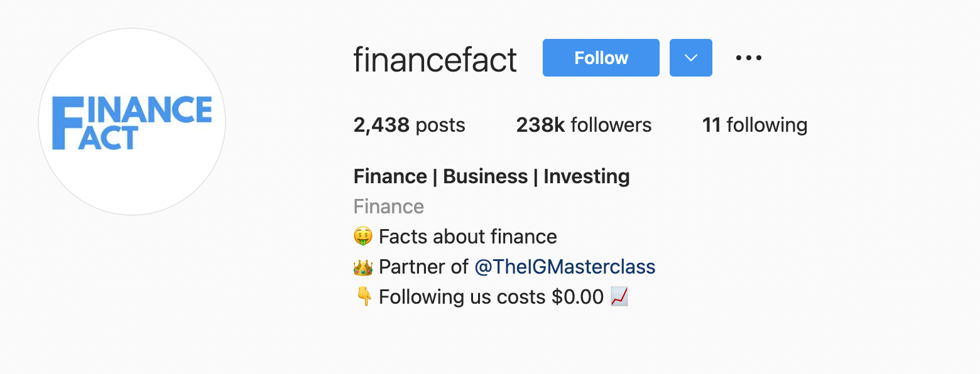
Task: Click the upward chart emoji
Action: [619, 296]
